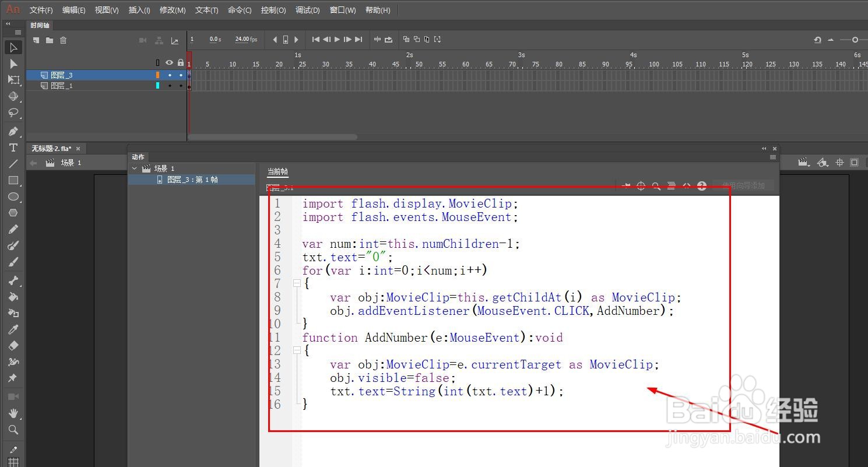This screenshot has height=467, width=868.
Task: Select the Eyedropper tool
Action: (x=13, y=329)
